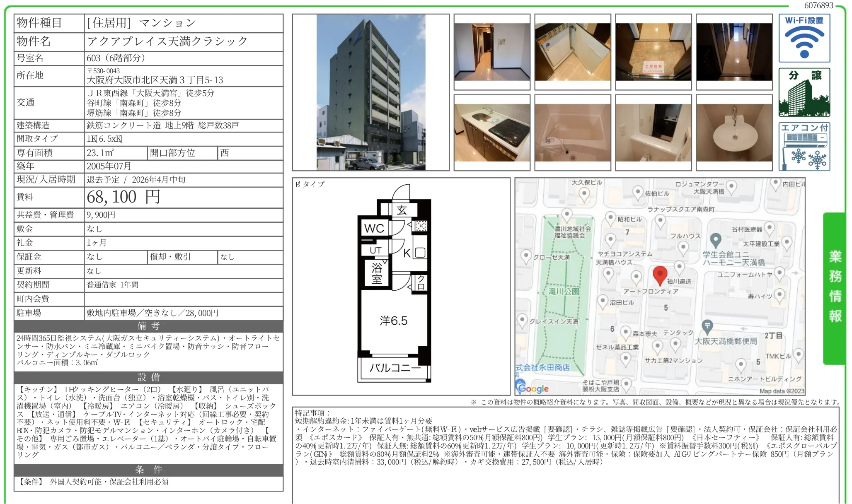The height and width of the screenshot is (504, 852).
Task: Click the 滝川公園 park on map
Action: point(564,292)
